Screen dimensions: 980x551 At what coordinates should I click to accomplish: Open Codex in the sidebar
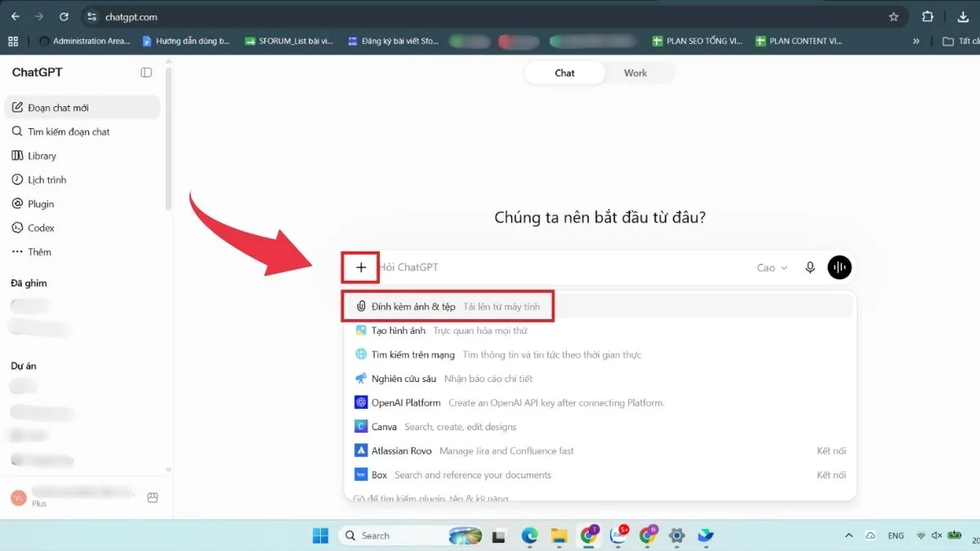pos(82,228)
